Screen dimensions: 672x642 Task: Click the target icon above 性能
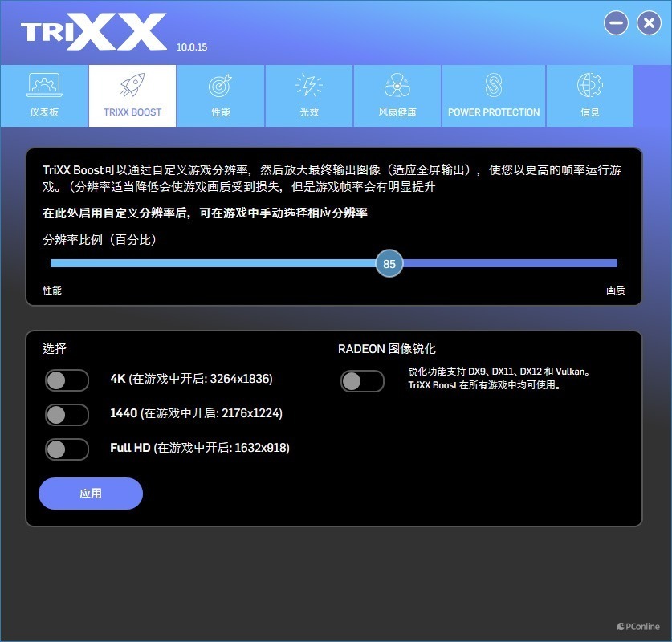(220, 85)
